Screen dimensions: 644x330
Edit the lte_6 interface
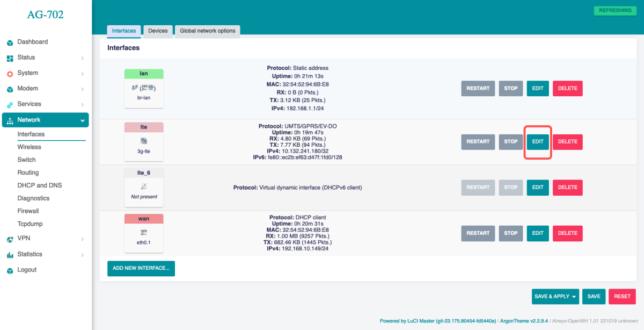coord(538,188)
